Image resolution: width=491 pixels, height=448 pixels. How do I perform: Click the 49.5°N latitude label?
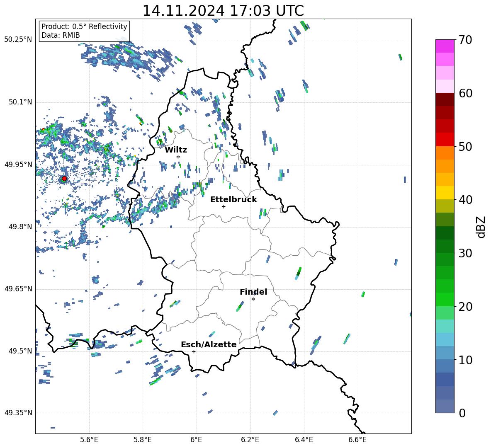pos(20,351)
